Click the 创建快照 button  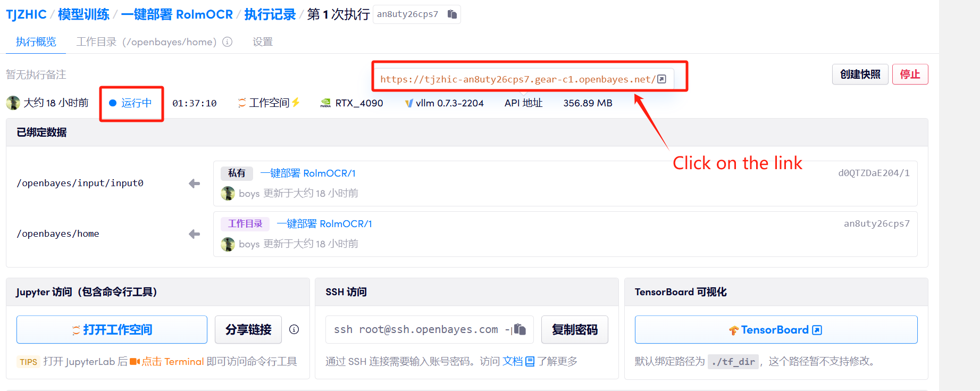(x=860, y=74)
